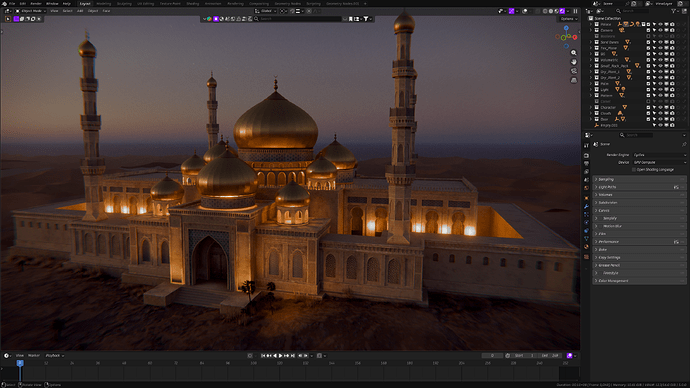Screen dimensions: 690x388
Task: Open the File menu
Action: click(12, 4)
